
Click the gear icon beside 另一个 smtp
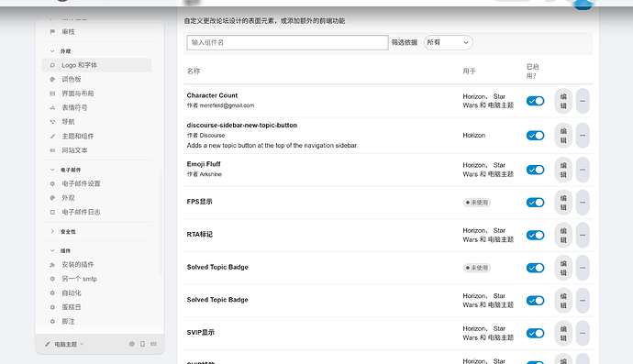(x=52, y=280)
